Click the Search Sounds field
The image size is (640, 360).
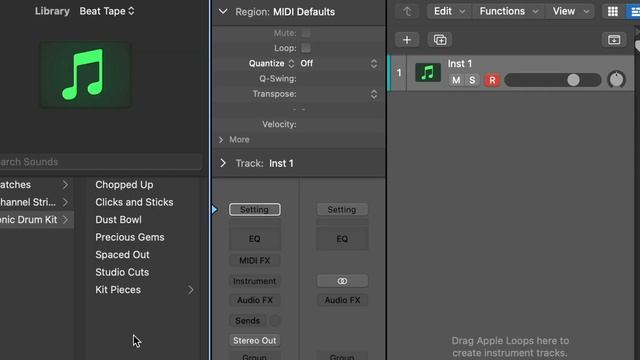pyautogui.click(x=100, y=162)
